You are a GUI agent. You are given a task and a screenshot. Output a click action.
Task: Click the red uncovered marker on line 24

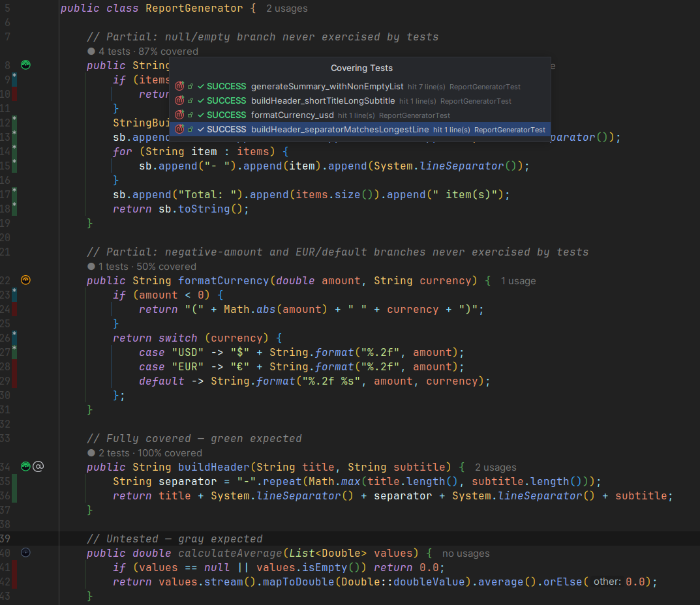point(14,309)
